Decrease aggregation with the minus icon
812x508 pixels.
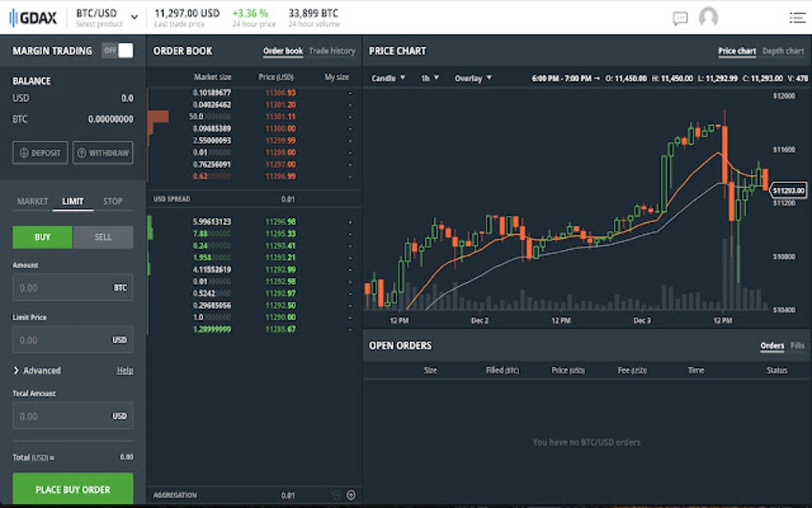(334, 494)
